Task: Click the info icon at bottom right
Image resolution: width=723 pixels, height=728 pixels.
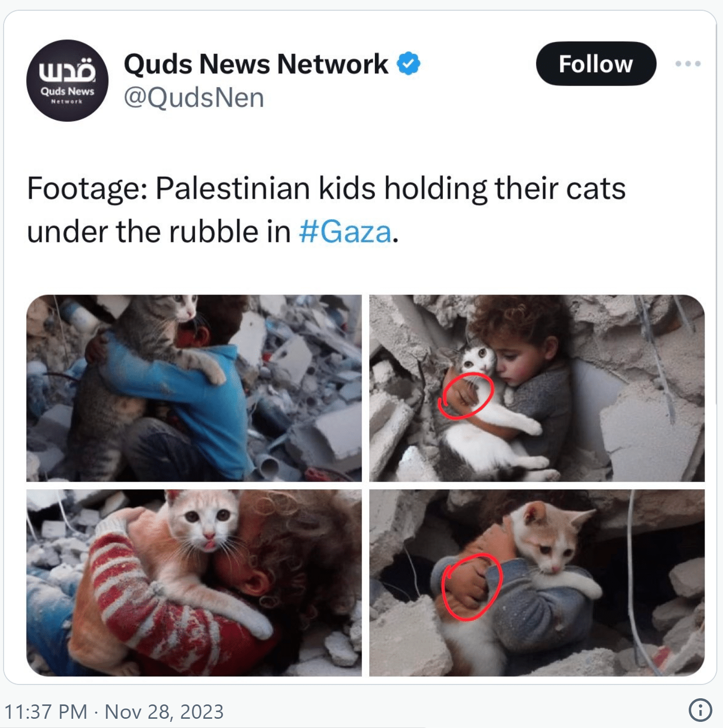Action: 700,710
